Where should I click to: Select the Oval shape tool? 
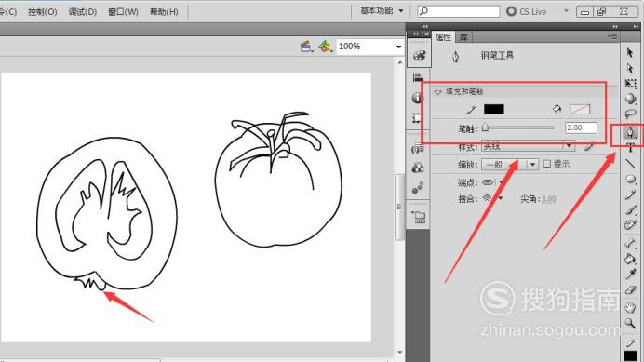630,180
